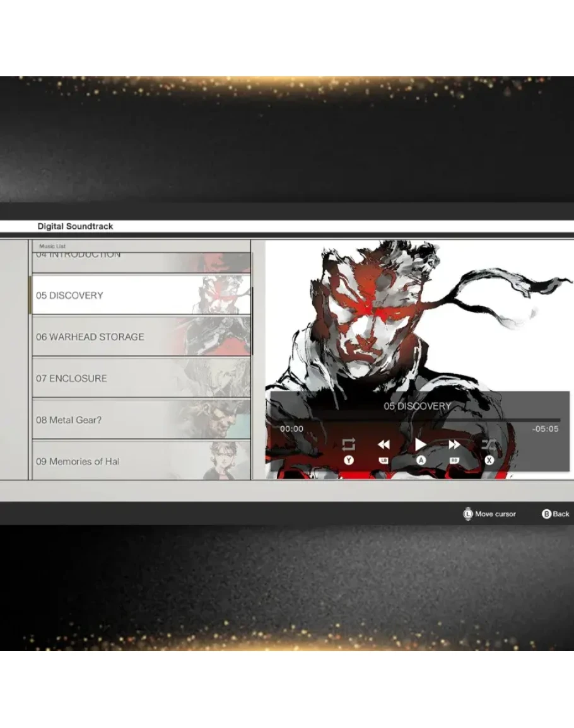The height and width of the screenshot is (728, 574).
Task: Click the Y button glyph under repeat
Action: pyautogui.click(x=349, y=461)
